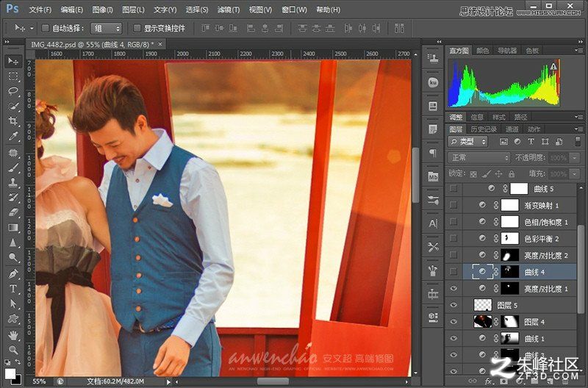Select the Dodge tool
This screenshot has width=588, height=388.
[x=13, y=257]
